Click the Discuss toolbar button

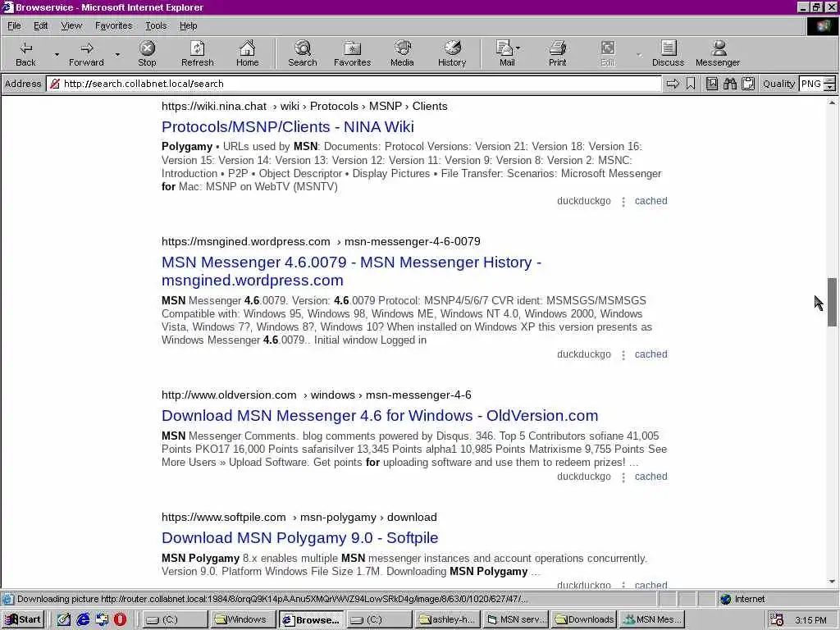point(668,53)
